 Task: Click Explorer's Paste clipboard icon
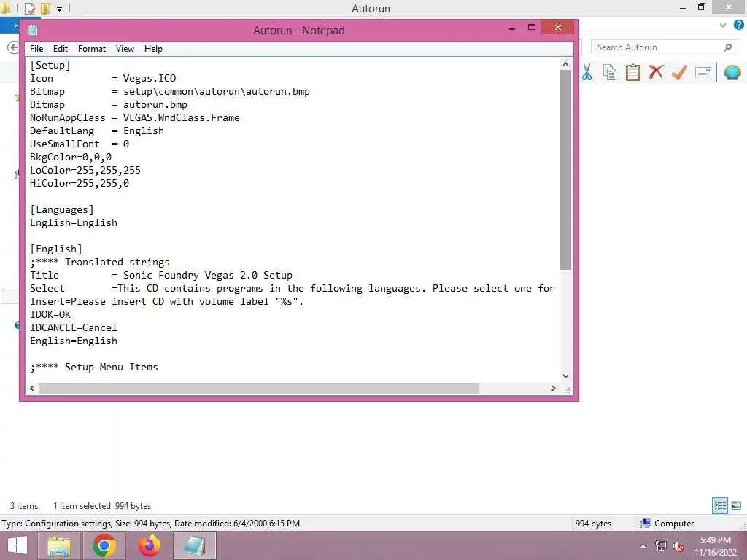pyautogui.click(x=632, y=72)
